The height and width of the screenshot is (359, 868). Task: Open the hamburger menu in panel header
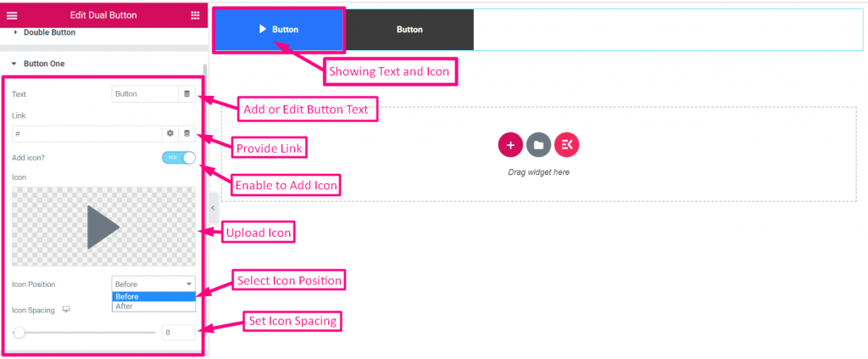pyautogui.click(x=12, y=15)
